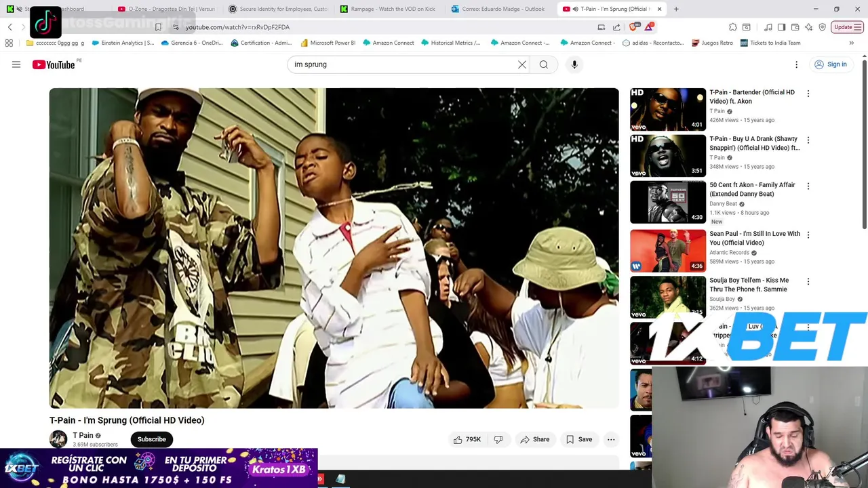This screenshot has height=488, width=868.
Task: Clear the search box with X
Action: 522,64
